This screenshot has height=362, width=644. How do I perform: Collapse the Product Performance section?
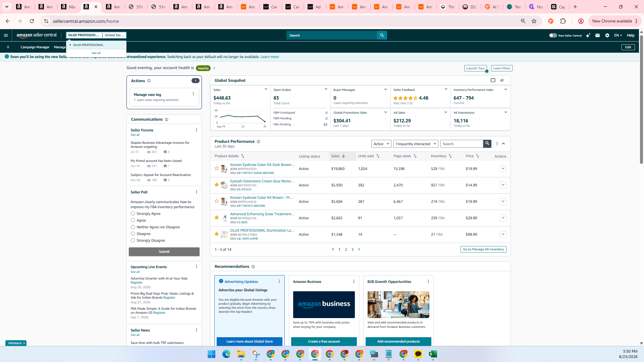[503, 143]
